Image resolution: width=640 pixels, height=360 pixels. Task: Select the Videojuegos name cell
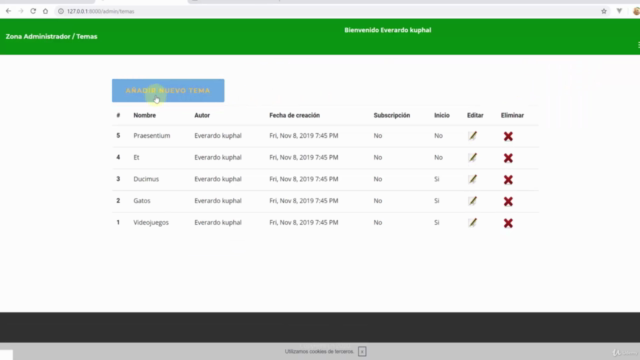151,222
